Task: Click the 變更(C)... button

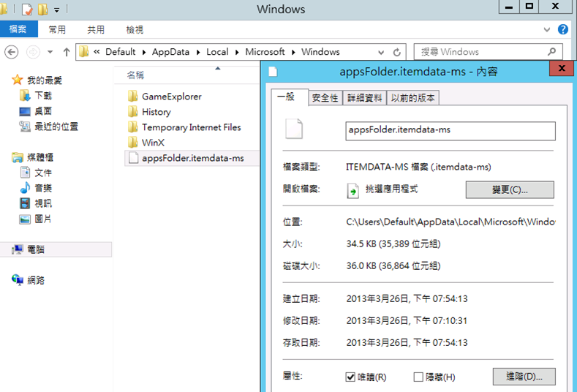Action: click(x=510, y=189)
